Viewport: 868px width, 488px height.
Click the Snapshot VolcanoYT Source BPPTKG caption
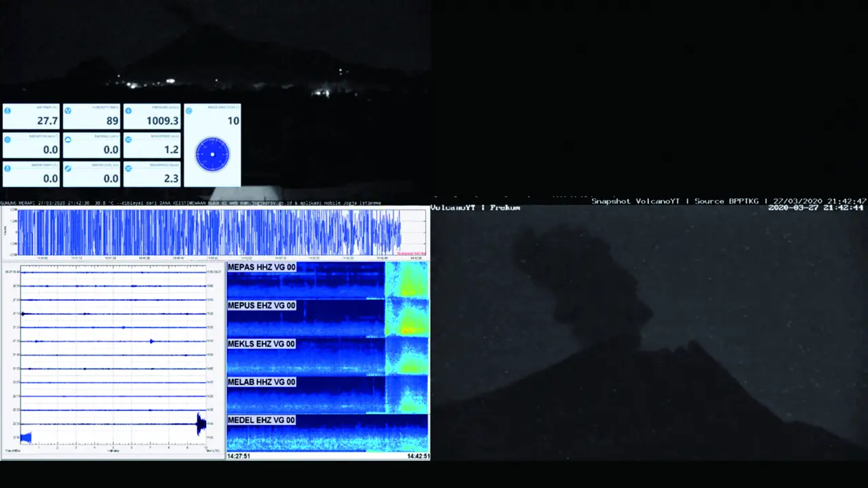click(x=729, y=201)
